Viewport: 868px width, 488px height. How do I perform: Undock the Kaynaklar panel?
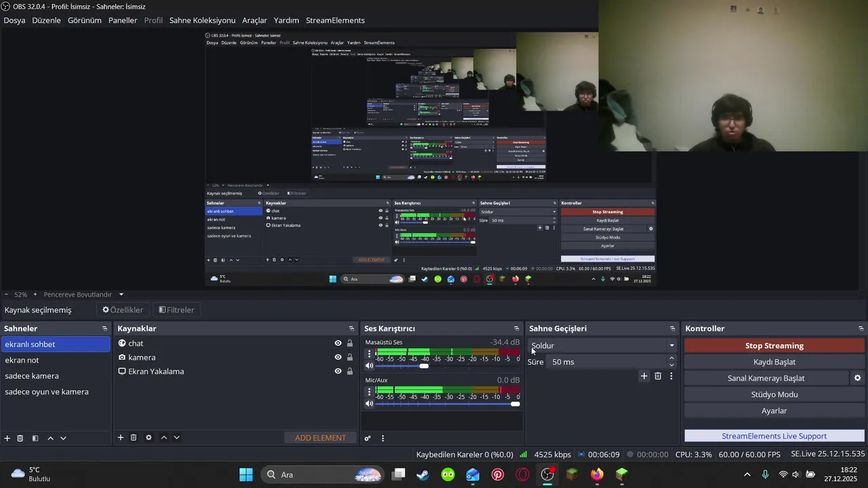351,329
